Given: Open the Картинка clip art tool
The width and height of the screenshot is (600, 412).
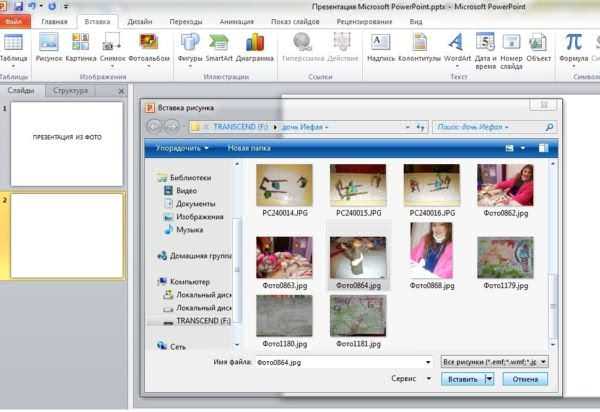Looking at the screenshot, I should [81, 48].
